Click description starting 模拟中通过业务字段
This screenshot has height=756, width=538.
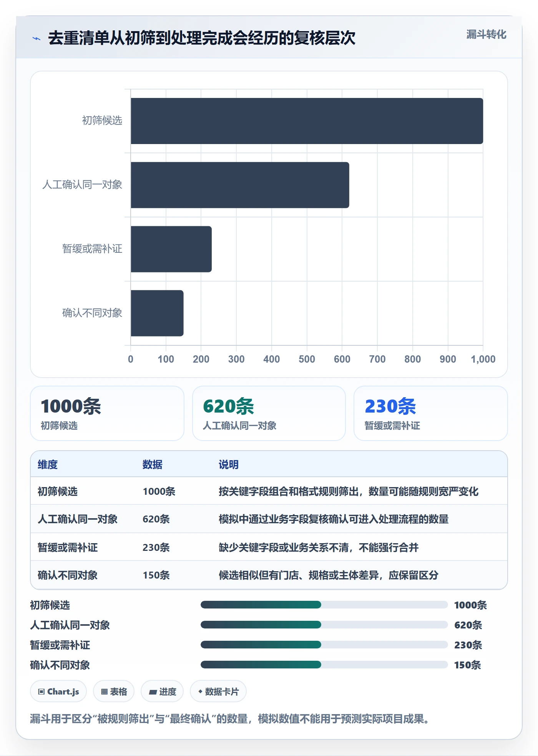334,519
